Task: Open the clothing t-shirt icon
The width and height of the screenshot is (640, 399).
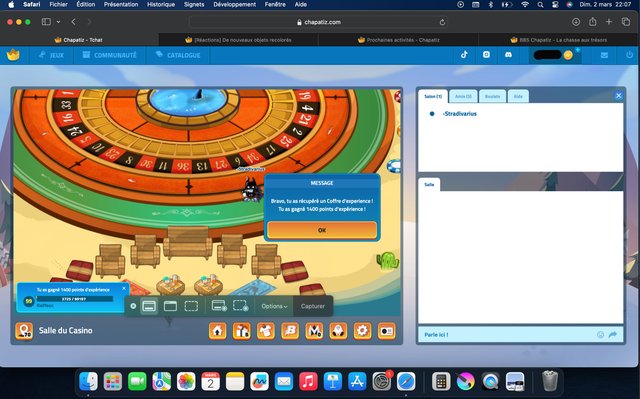Action: (x=266, y=331)
